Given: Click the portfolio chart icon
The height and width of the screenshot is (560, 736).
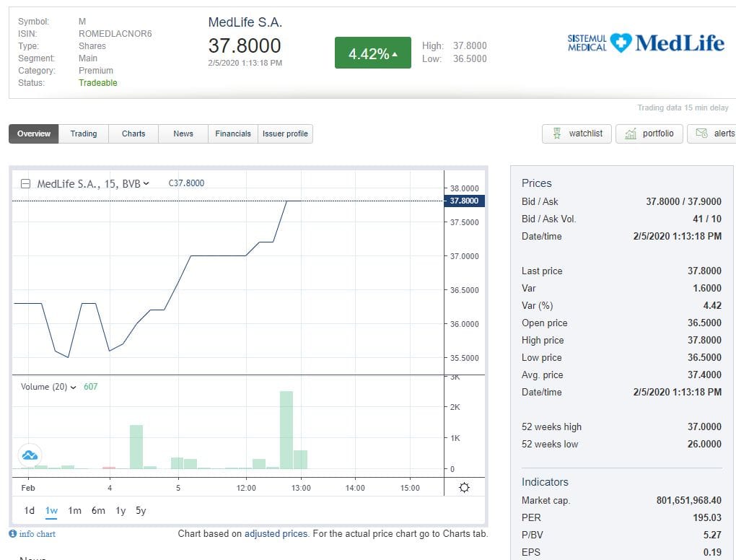Looking at the screenshot, I should tap(631, 134).
